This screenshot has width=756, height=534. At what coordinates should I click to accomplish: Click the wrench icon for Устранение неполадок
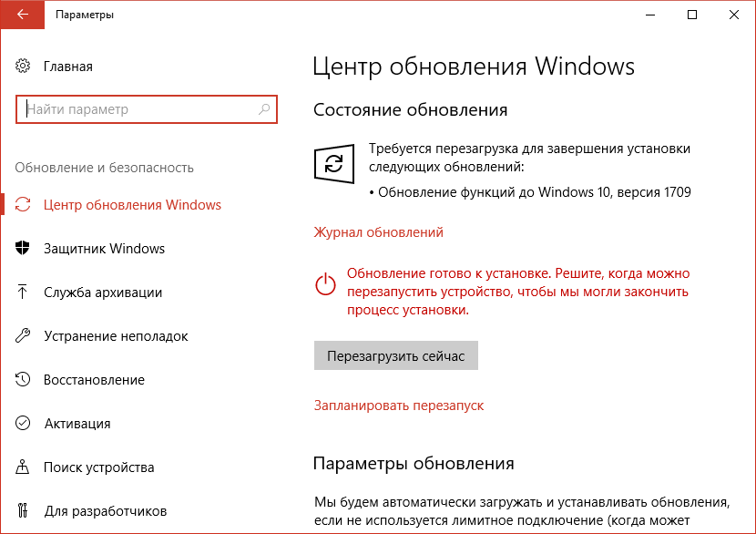[x=23, y=335]
